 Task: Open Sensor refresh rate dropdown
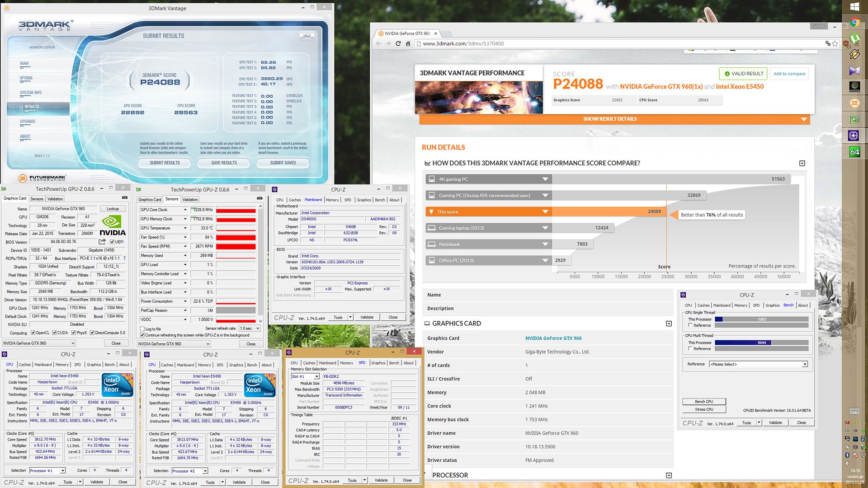tap(250, 328)
